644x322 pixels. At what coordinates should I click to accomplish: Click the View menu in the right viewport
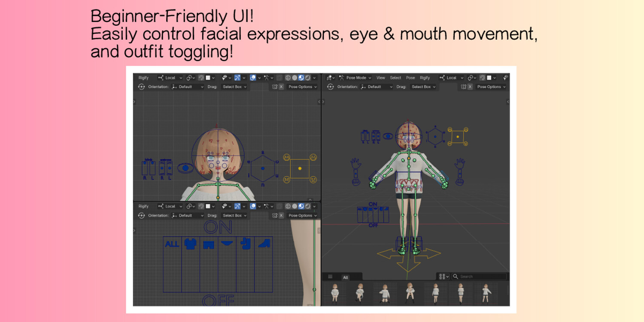pyautogui.click(x=381, y=78)
